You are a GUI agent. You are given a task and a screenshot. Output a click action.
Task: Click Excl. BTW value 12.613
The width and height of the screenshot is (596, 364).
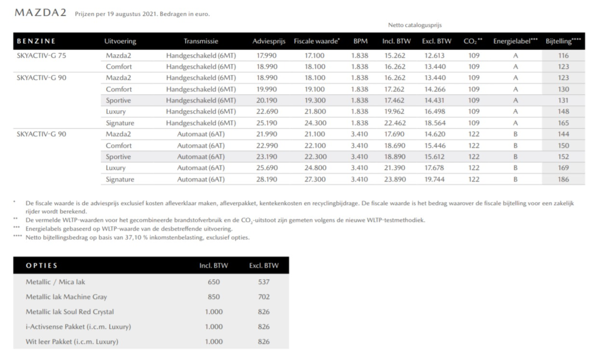436,56
